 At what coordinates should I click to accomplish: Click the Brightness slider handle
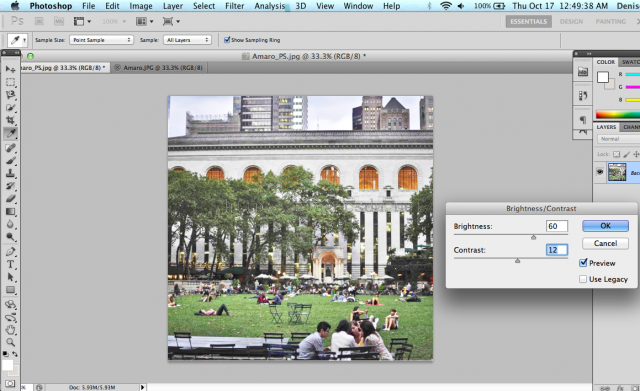coord(533,237)
